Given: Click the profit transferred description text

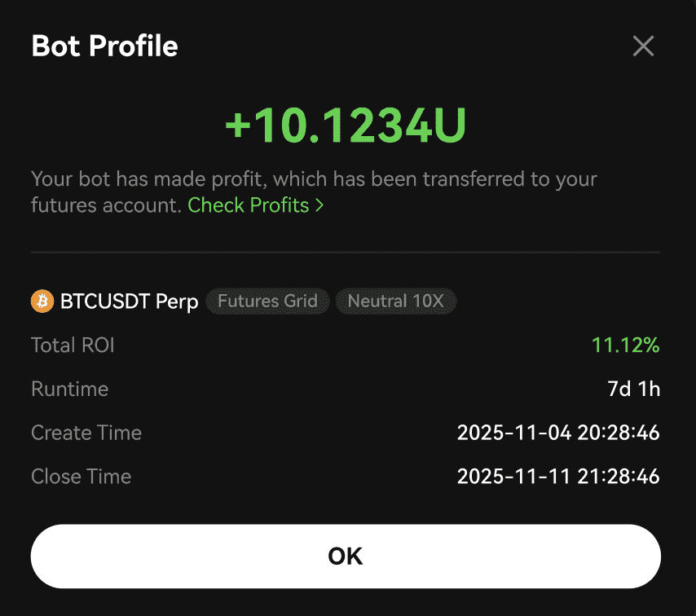Looking at the screenshot, I should tap(313, 179).
